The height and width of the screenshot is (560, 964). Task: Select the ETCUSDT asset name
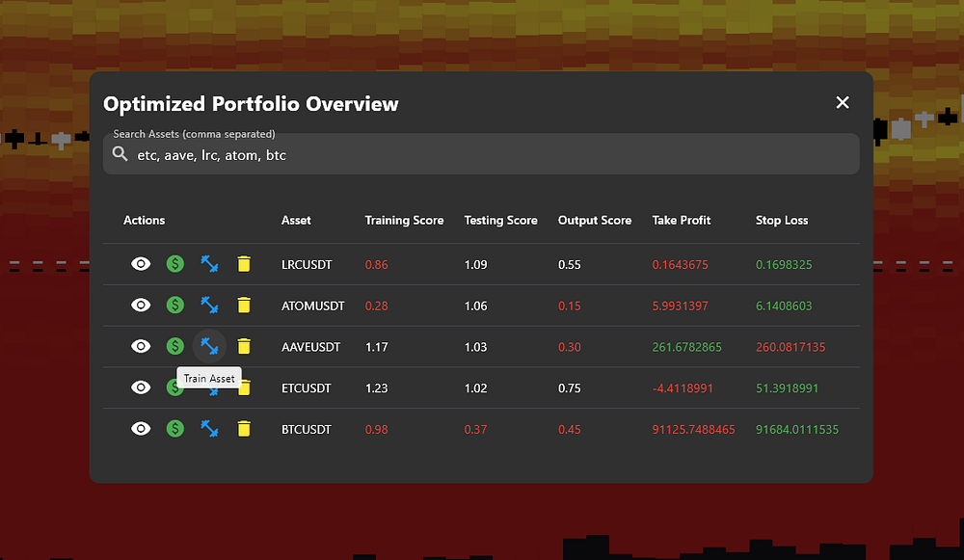tap(307, 388)
